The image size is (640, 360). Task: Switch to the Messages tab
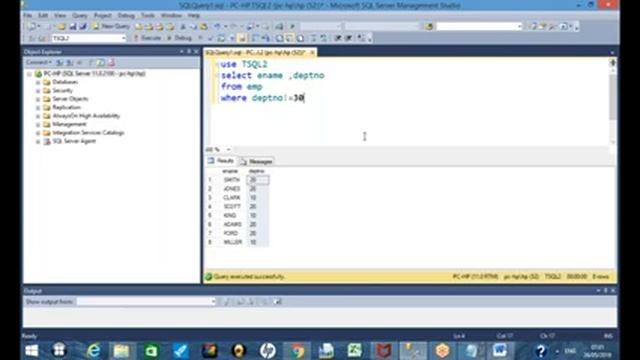pos(256,162)
